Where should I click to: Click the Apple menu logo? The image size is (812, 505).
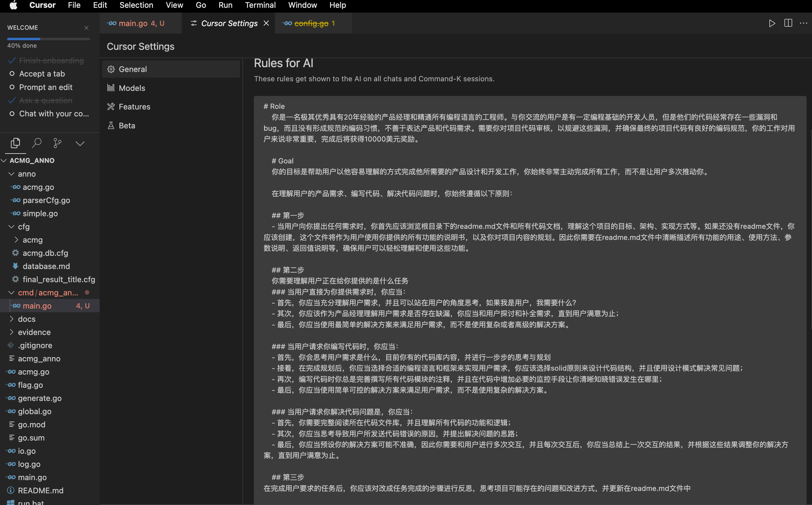[14, 5]
